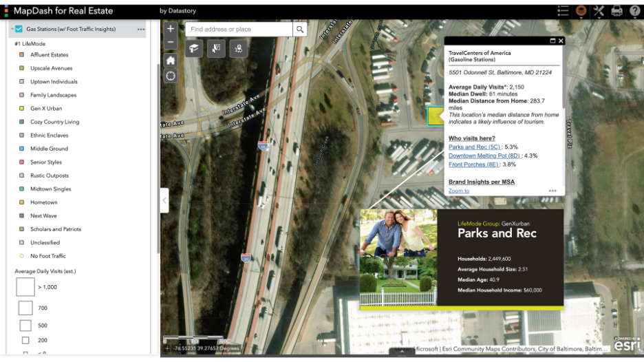Click Affluent Estates orange swatch
644x362 pixels.
click(x=22, y=54)
